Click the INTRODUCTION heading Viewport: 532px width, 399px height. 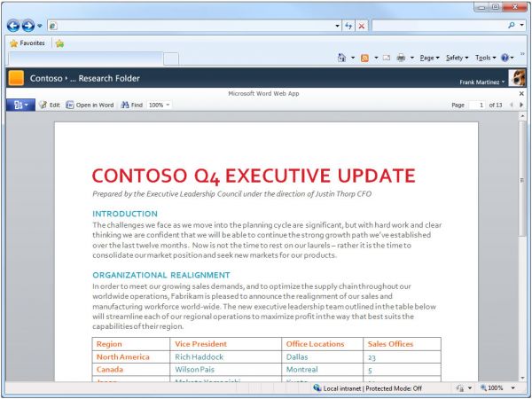125,214
